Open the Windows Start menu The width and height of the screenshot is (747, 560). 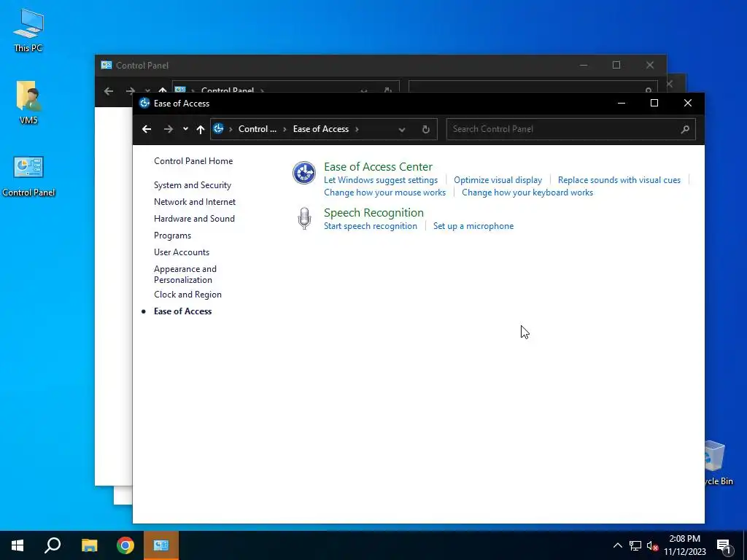(18, 545)
